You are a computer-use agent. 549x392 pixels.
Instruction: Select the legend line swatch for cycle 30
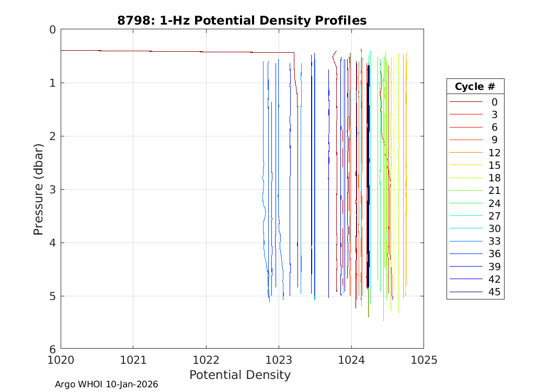pos(466,228)
